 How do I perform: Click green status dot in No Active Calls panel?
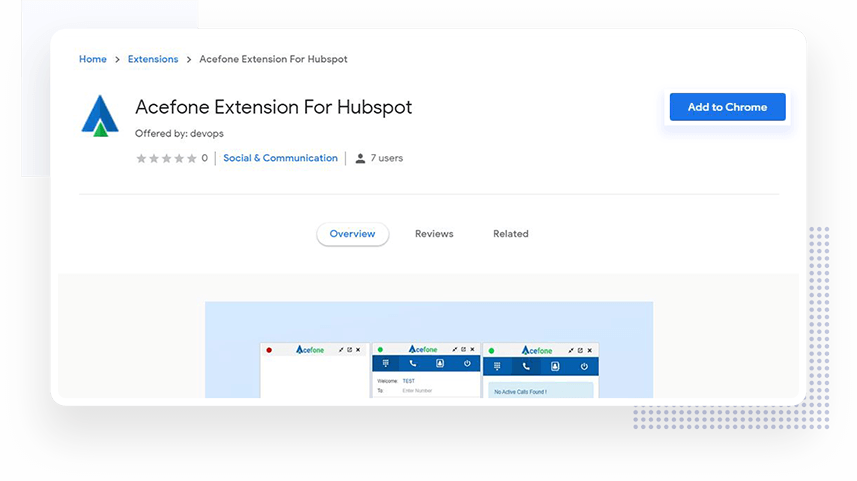(x=491, y=351)
